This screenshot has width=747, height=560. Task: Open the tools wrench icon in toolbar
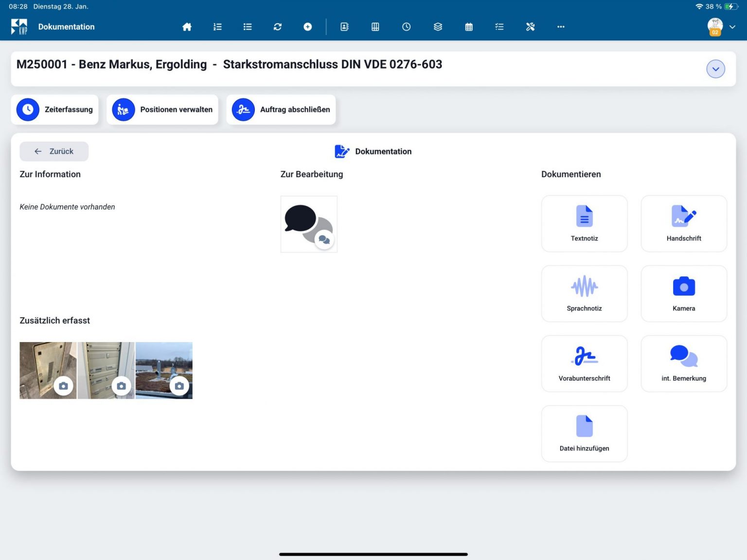pos(530,27)
